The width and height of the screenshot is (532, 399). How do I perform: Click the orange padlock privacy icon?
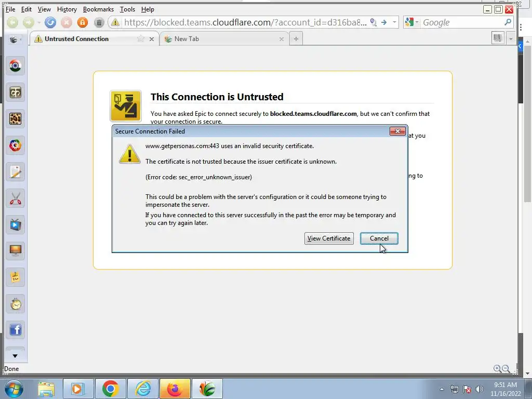(x=83, y=22)
